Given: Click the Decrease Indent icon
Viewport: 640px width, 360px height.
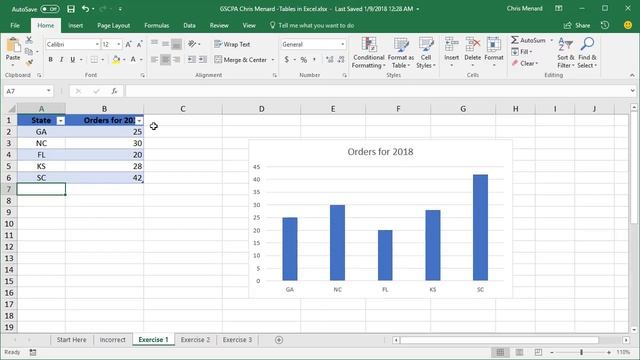Looking at the screenshot, I should click(x=191, y=60).
